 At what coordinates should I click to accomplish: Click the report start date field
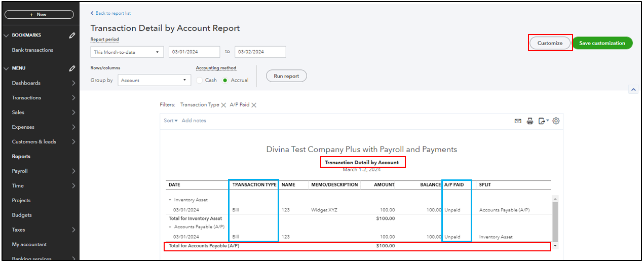(x=194, y=52)
